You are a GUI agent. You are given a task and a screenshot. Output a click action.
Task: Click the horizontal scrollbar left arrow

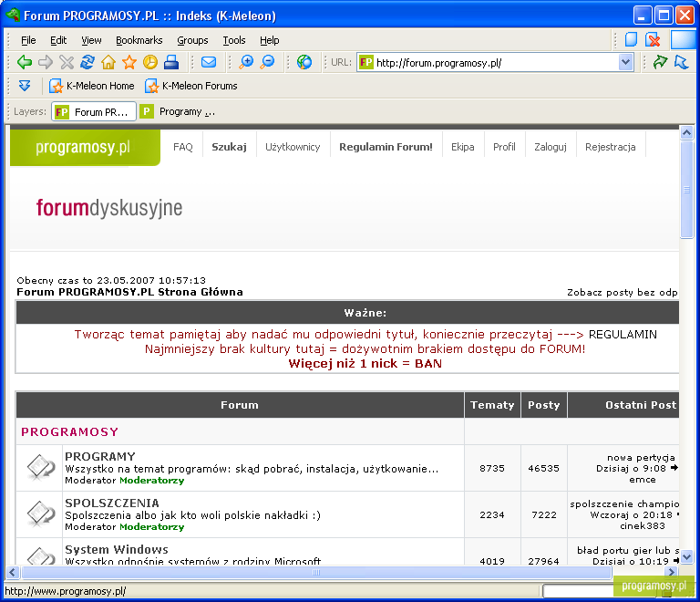[13, 572]
